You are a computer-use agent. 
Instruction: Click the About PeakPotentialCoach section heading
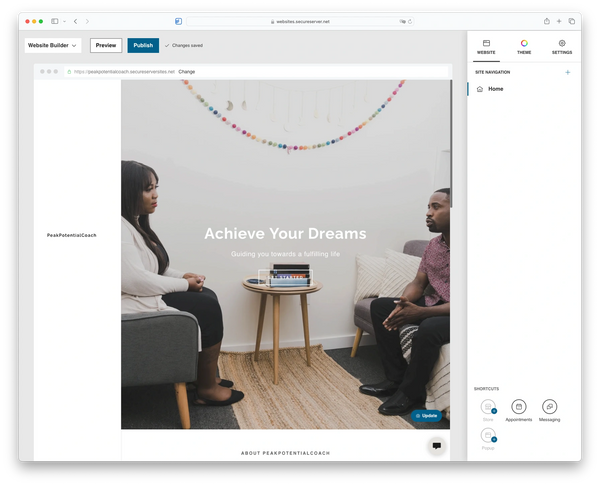(285, 453)
